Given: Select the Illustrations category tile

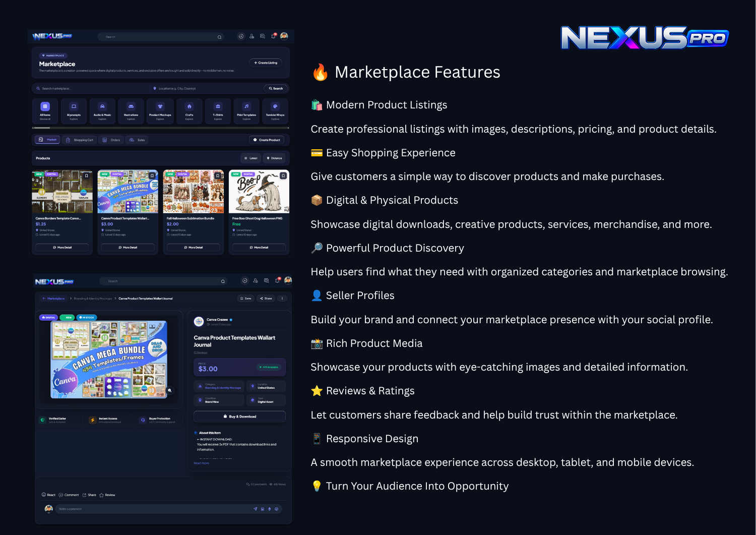Looking at the screenshot, I should click(131, 111).
